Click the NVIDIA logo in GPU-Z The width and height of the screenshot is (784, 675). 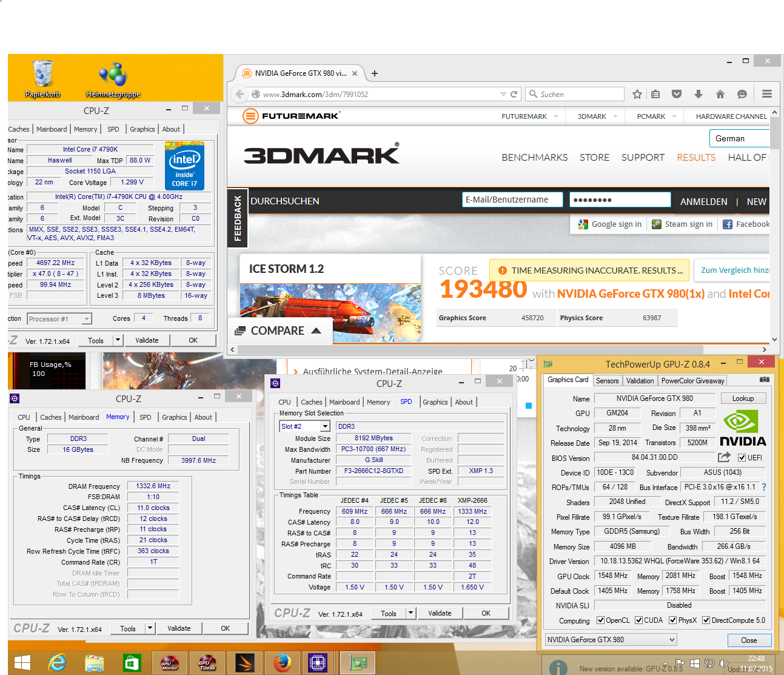(743, 428)
